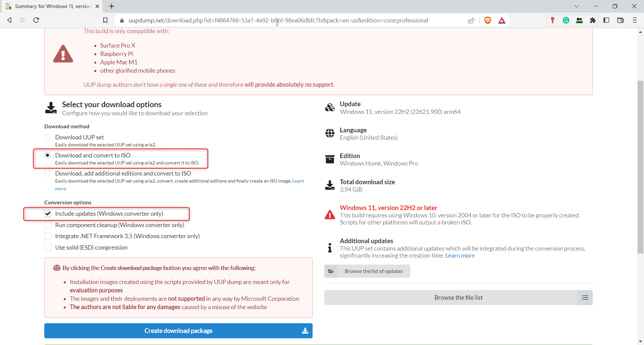Image resolution: width=644 pixels, height=345 pixels.
Task: Click Browse the list of updates button
Action: pos(367,271)
